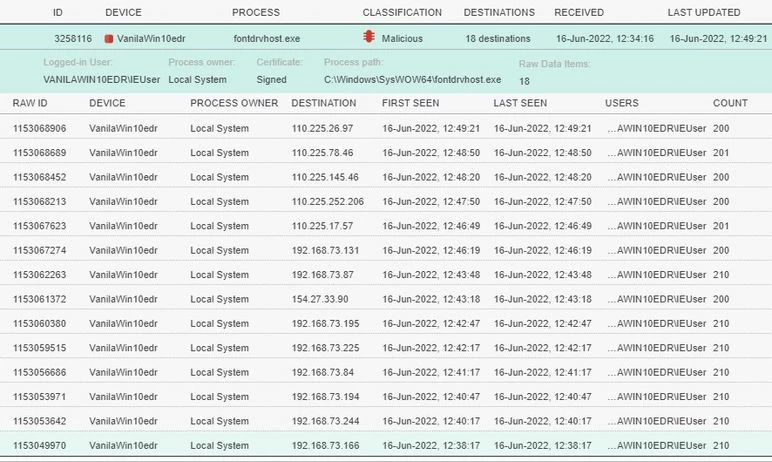This screenshot has width=772, height=462.
Task: Click received timestamp 16-Jun-2022, 12:34:16
Action: tap(605, 38)
